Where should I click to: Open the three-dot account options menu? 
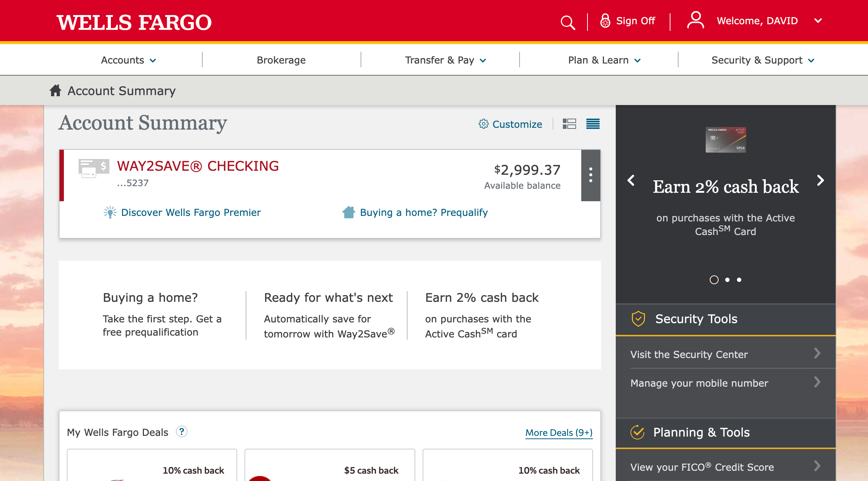point(591,175)
